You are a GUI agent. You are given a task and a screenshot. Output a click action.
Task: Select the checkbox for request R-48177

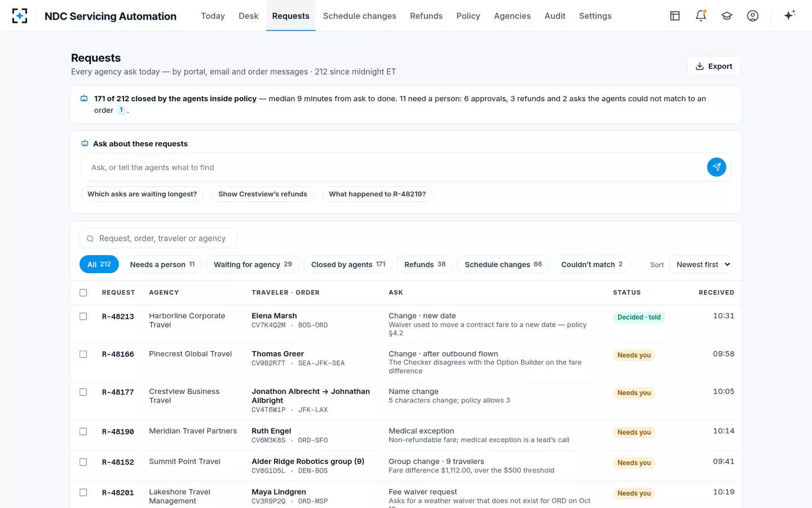[83, 392]
